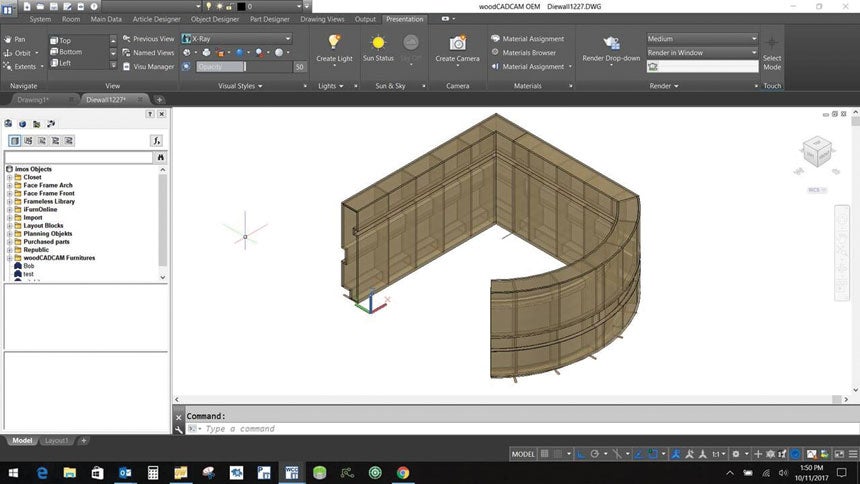Click the Create Light bulb icon
The width and height of the screenshot is (860, 484).
point(334,42)
